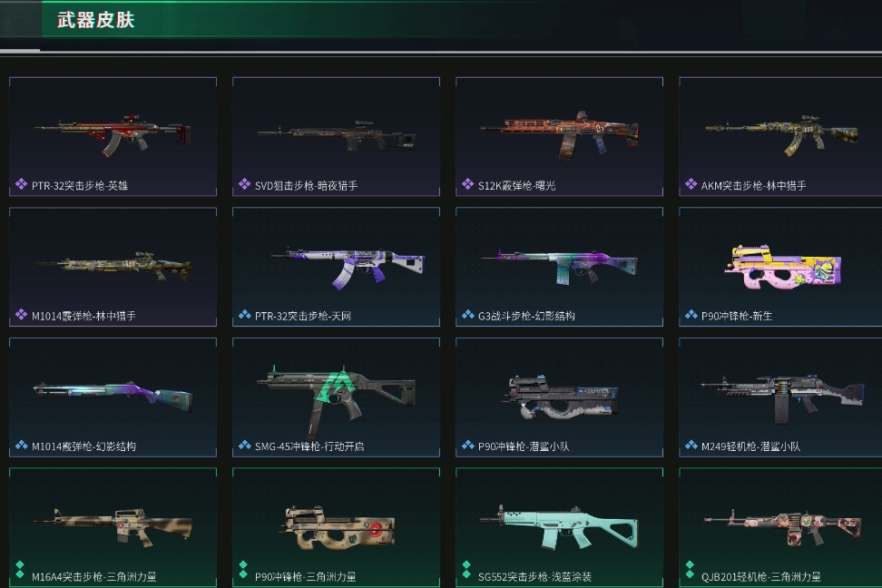Choose the pink P90冲锋枪-新生 skin

tap(780, 268)
